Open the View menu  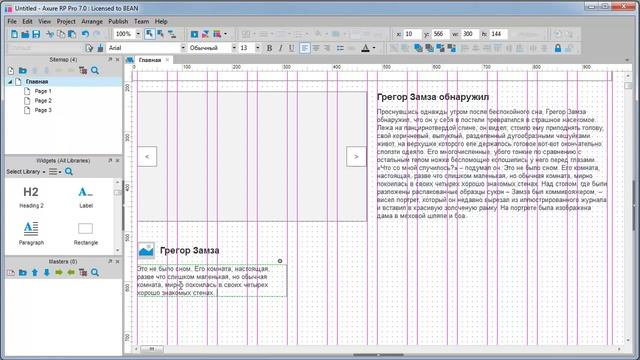[x=44, y=21]
